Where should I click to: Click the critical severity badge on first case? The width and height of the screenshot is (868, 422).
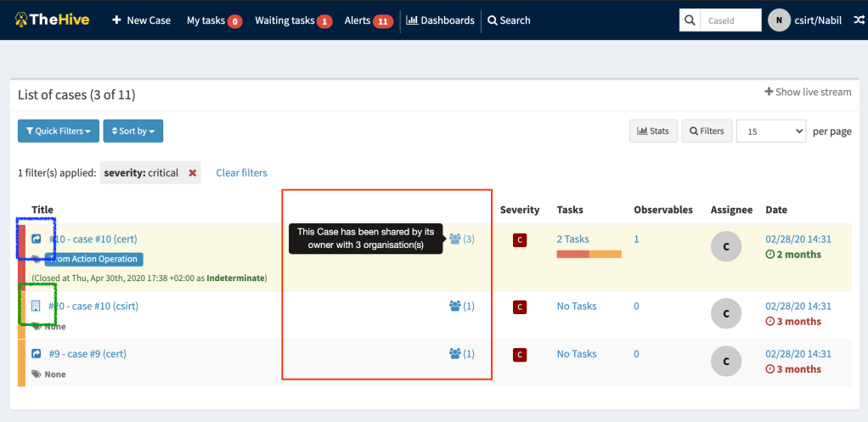click(x=519, y=240)
